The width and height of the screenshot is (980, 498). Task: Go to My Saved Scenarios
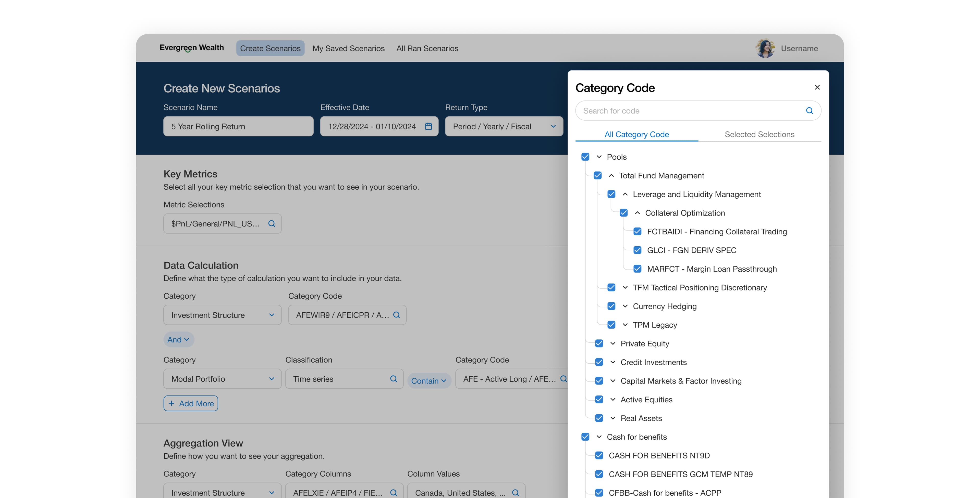pos(348,48)
